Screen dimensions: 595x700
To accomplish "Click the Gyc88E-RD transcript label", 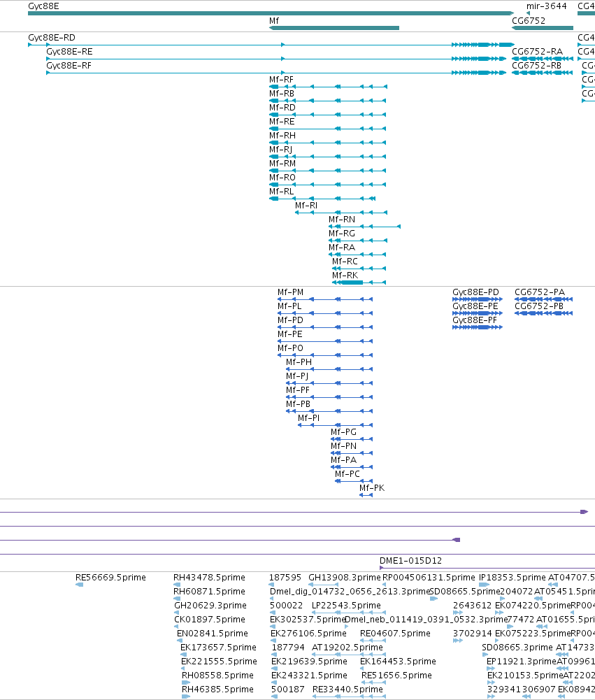I will click(51, 38).
